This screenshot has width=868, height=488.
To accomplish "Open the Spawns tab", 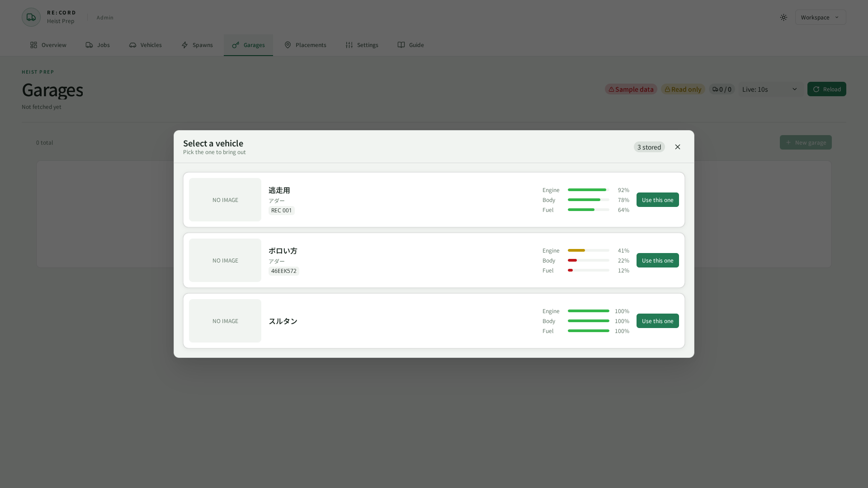I will click(197, 45).
